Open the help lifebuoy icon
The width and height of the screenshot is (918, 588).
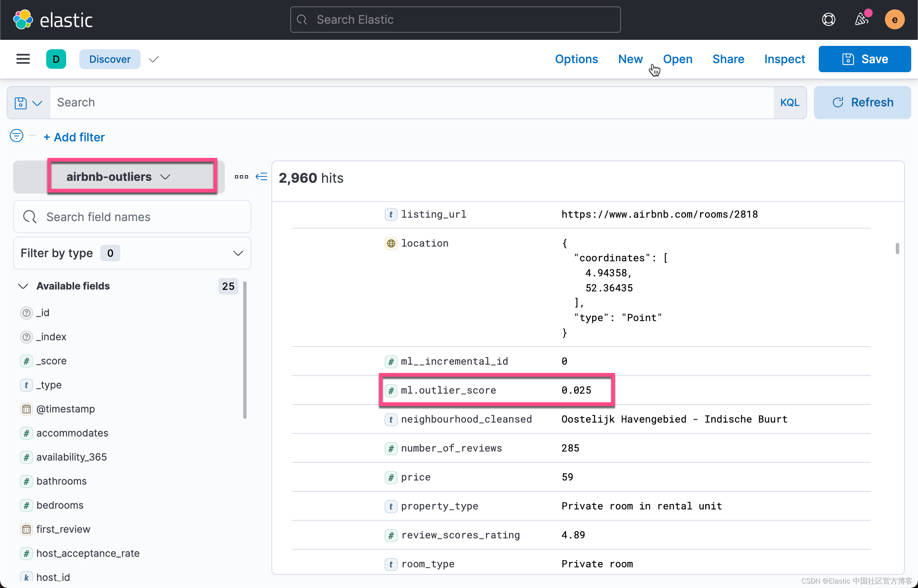point(828,20)
